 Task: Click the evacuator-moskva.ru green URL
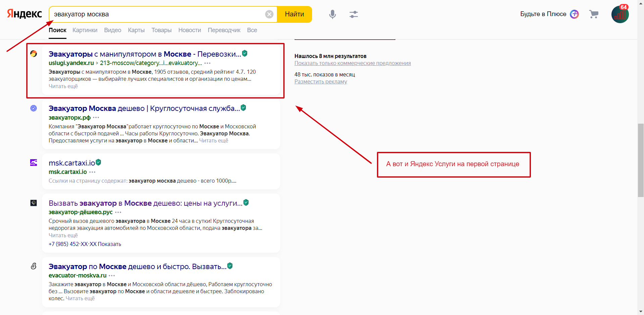tap(78, 275)
